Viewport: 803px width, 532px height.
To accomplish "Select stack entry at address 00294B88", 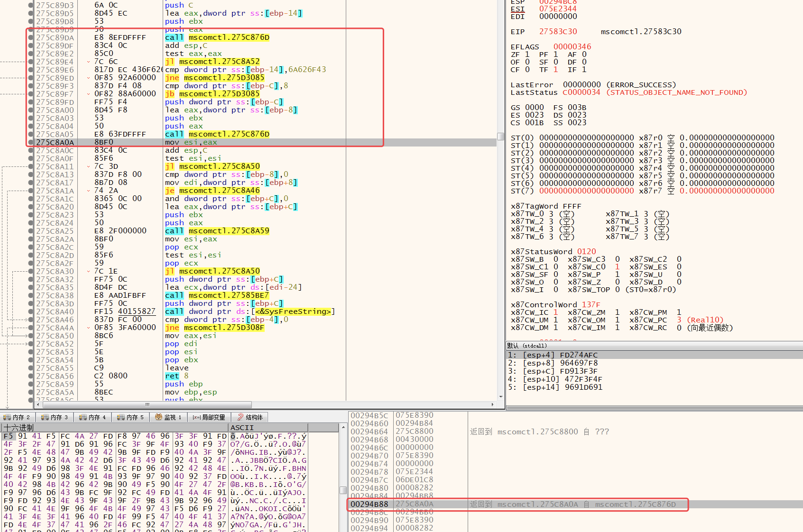I will pos(369,504).
